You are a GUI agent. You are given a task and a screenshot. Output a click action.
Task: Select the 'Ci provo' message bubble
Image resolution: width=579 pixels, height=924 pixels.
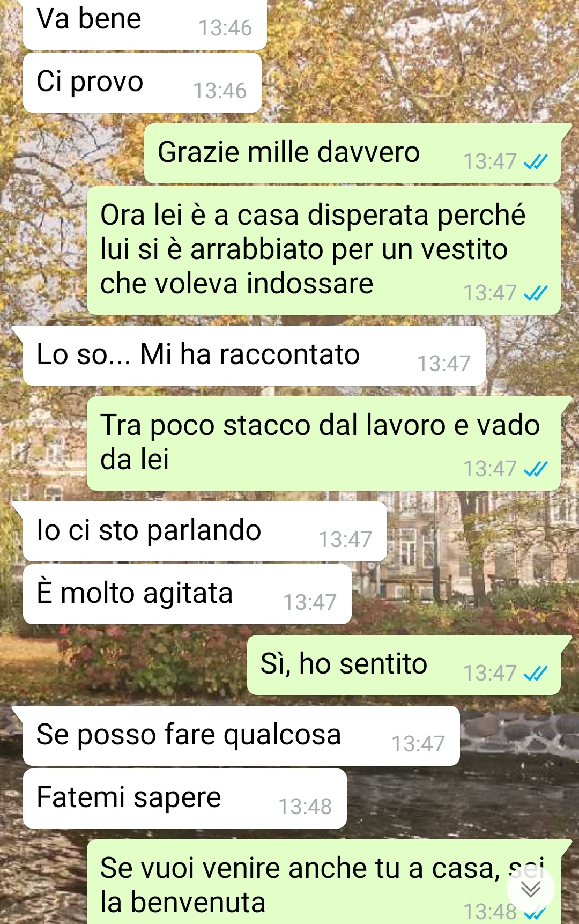click(x=142, y=83)
